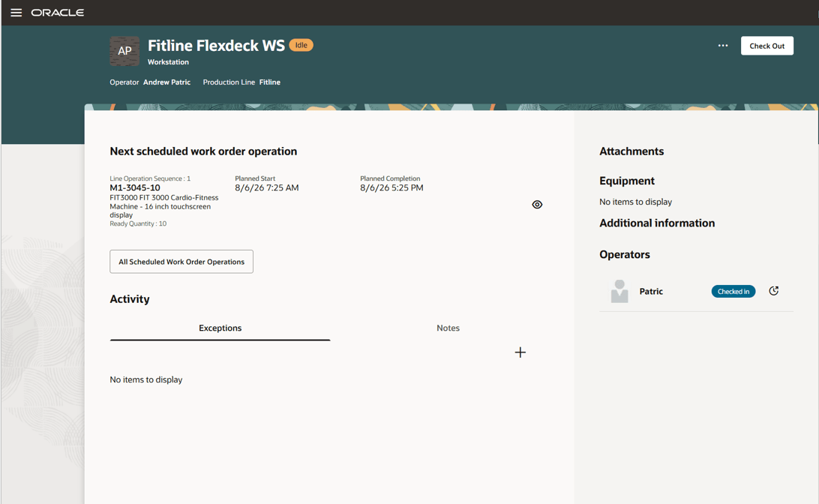Click the Additional information heading
819x504 pixels.
point(657,223)
